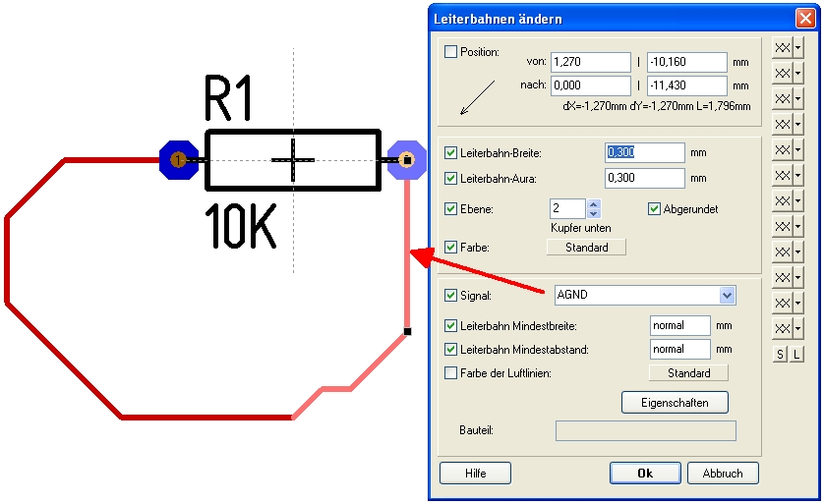This screenshot has height=504, width=824.
Task: Select the blue octagonal pad 1 of R1
Action: coord(178,159)
